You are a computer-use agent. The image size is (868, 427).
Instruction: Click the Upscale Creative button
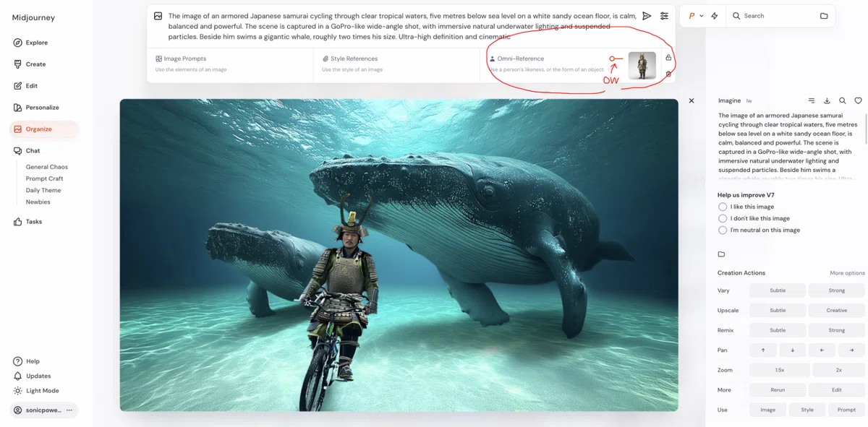(836, 311)
